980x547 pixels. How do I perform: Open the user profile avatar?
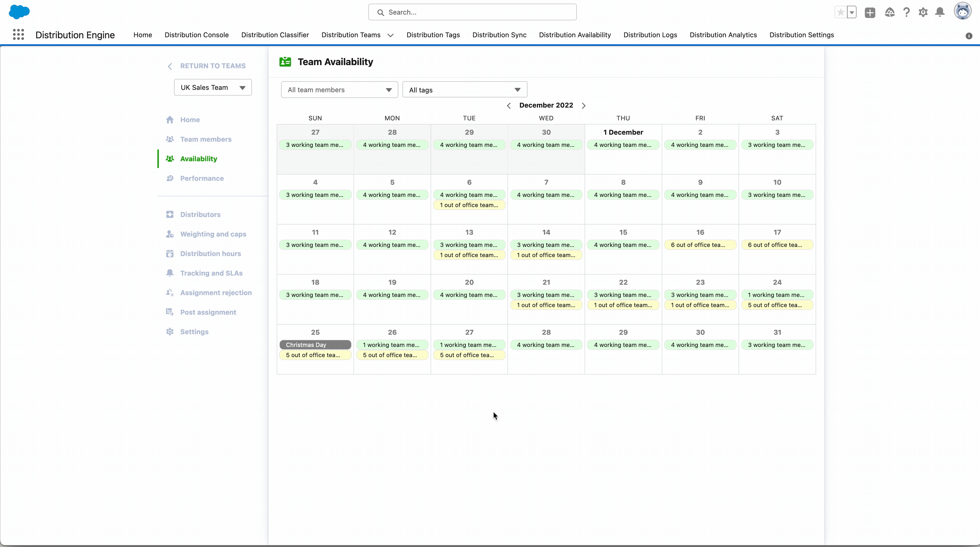[x=963, y=11]
